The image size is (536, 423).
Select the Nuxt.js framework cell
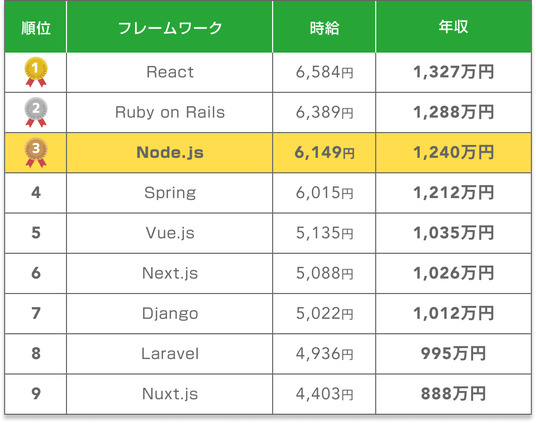[x=170, y=394]
